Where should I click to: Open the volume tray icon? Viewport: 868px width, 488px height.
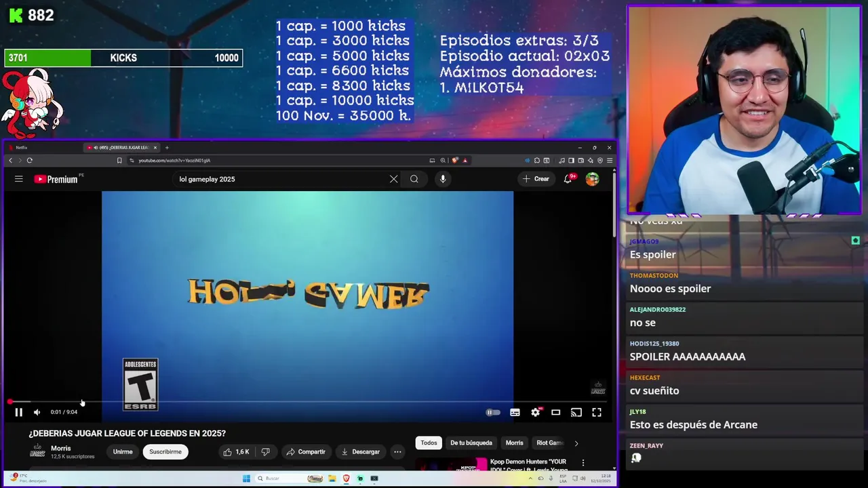click(x=582, y=479)
